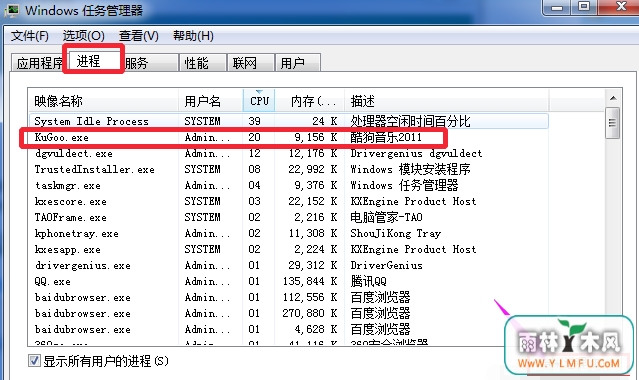
Task: Click the 电脑管家-TAO description
Action: [386, 217]
